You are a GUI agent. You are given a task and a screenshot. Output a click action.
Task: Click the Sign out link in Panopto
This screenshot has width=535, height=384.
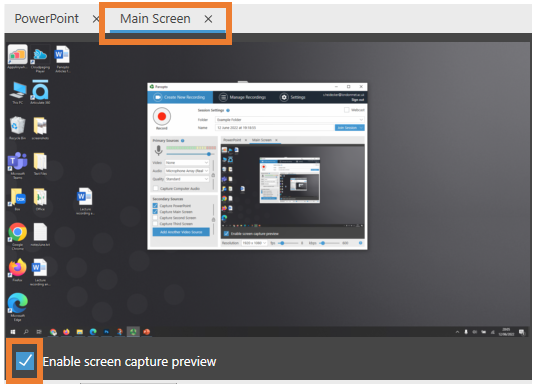coord(358,100)
